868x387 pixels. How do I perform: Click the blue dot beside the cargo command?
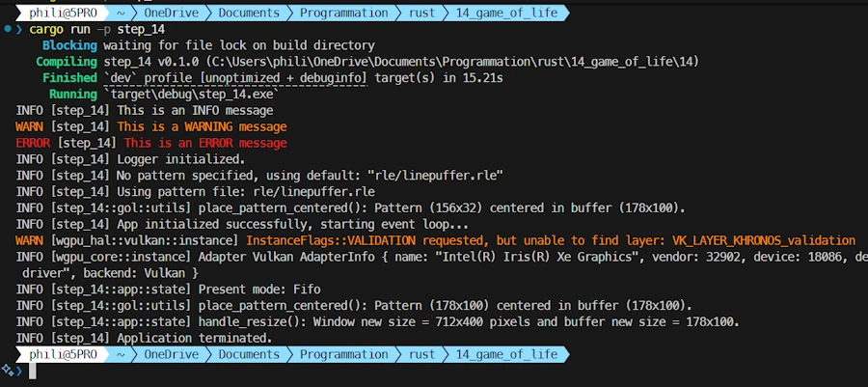[x=7, y=29]
